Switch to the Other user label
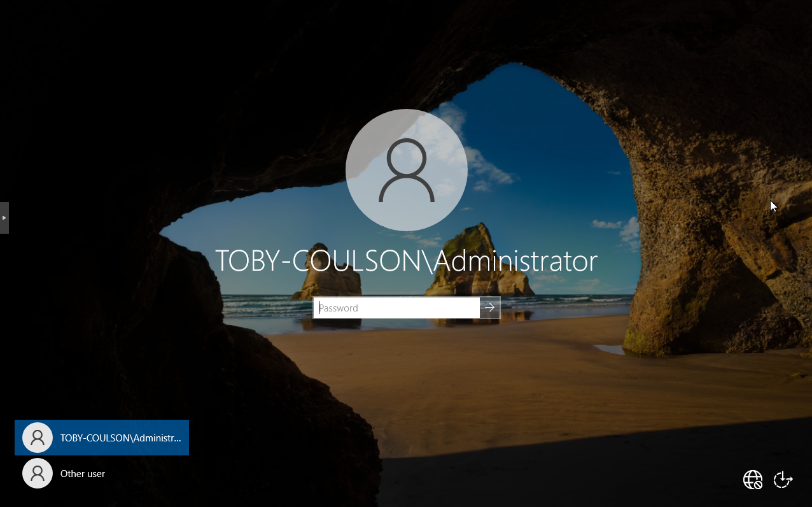 83,474
